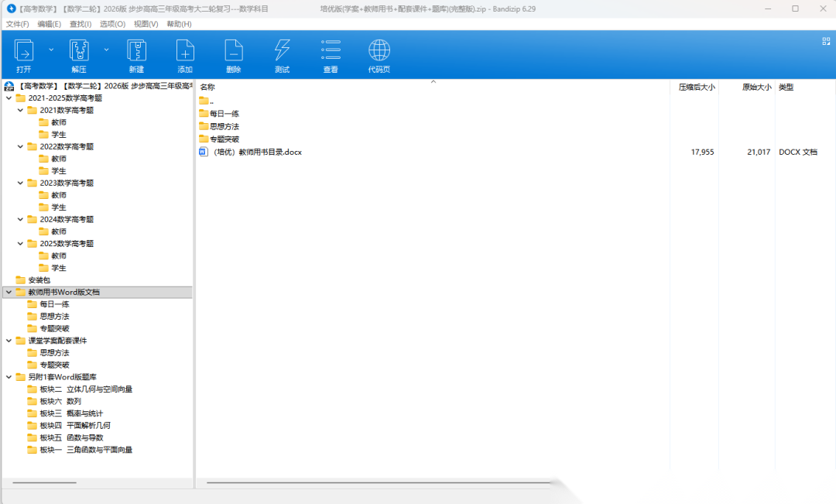
Task: Click the Code page (代码页) globe icon
Action: (379, 51)
